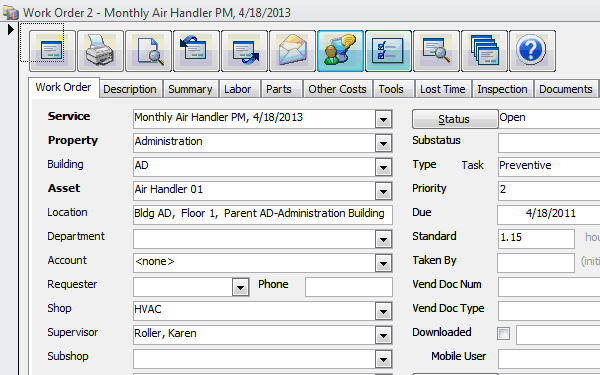Click the Requester field
Screen dimensions: 600x375
[x=183, y=287]
